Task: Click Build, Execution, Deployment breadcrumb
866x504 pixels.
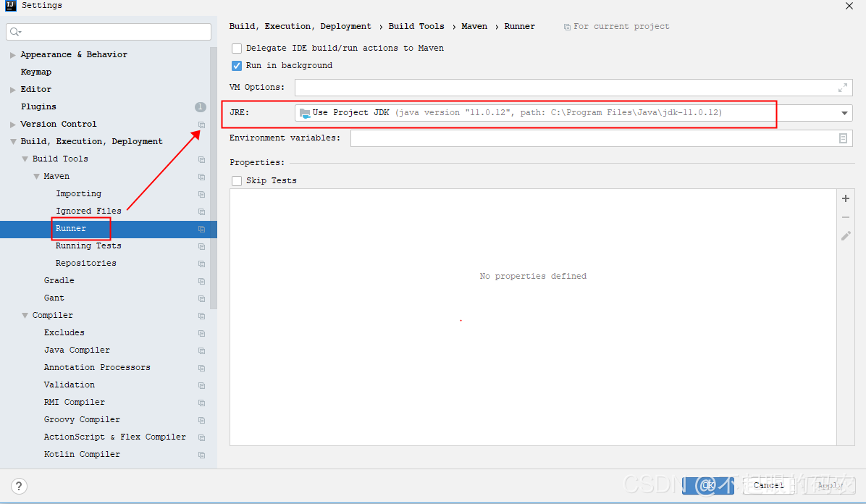Action: pos(300,27)
